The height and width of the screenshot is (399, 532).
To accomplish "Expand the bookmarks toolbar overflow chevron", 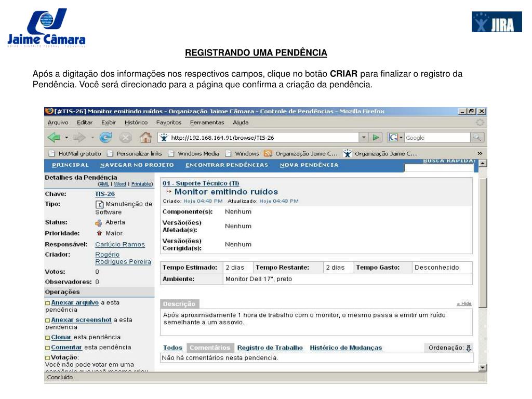I will tap(480, 153).
